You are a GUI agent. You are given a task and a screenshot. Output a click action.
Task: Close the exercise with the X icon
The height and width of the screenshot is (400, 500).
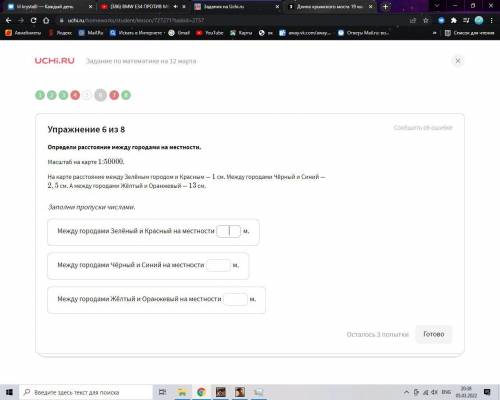[458, 61]
